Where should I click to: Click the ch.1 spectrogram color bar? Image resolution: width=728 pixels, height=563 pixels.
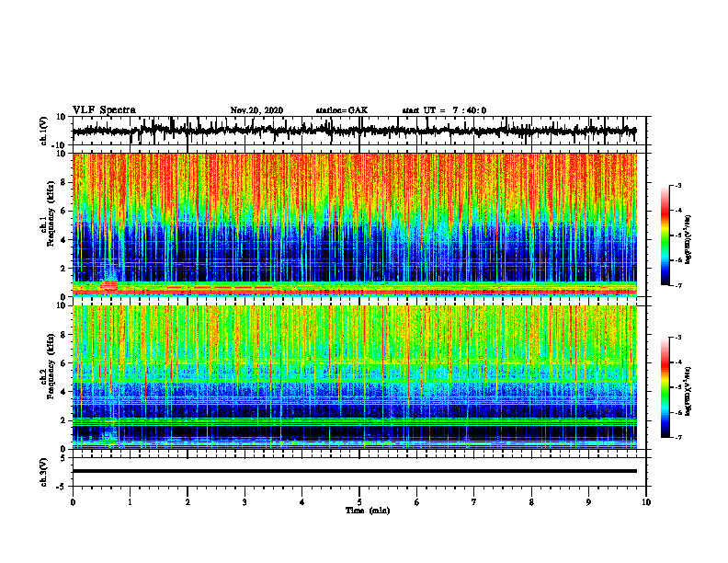click(x=665, y=236)
